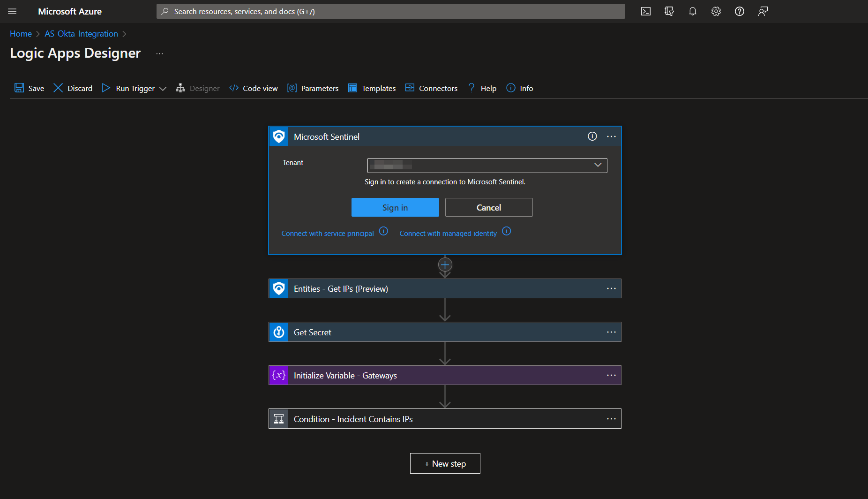Click the Condition step icon
The image size is (868, 499).
tap(279, 419)
